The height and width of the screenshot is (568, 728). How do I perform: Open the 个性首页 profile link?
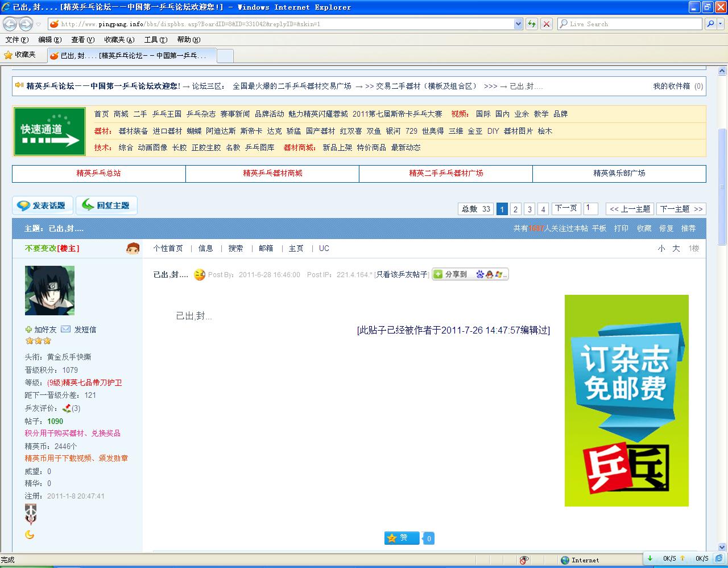click(168, 248)
